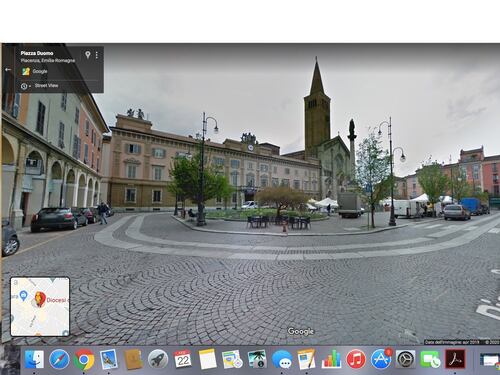
Task: Open the three-dot more options menu
Action: (x=97, y=55)
